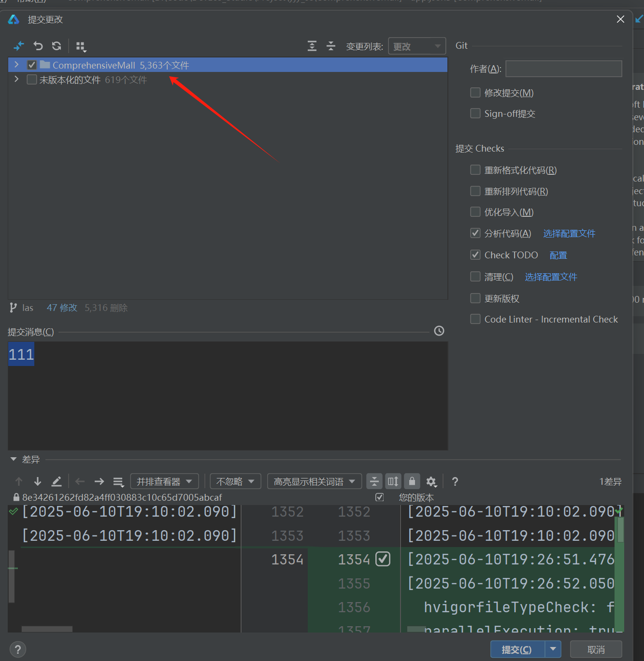The image size is (644, 661).
Task: Open the changelist dropdown
Action: tap(417, 46)
